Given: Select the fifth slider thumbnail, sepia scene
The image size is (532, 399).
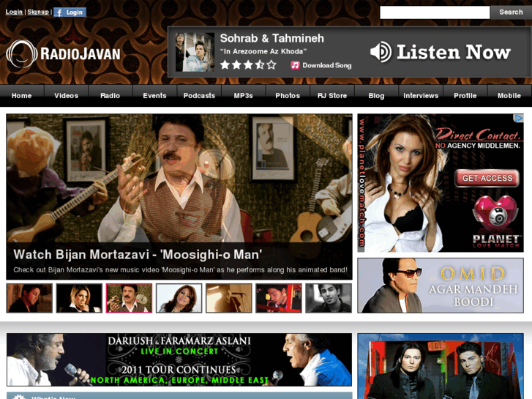Looking at the screenshot, I should 228,298.
